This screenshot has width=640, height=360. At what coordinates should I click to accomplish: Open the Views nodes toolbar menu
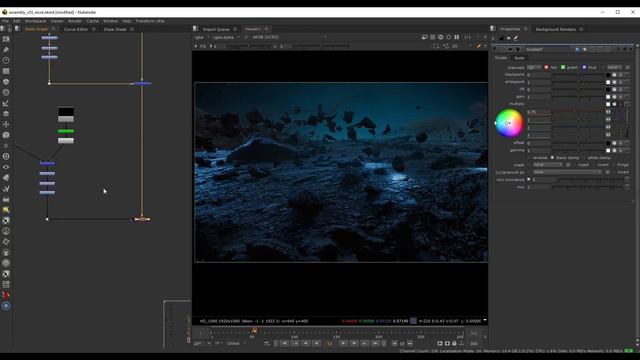(x=6, y=167)
